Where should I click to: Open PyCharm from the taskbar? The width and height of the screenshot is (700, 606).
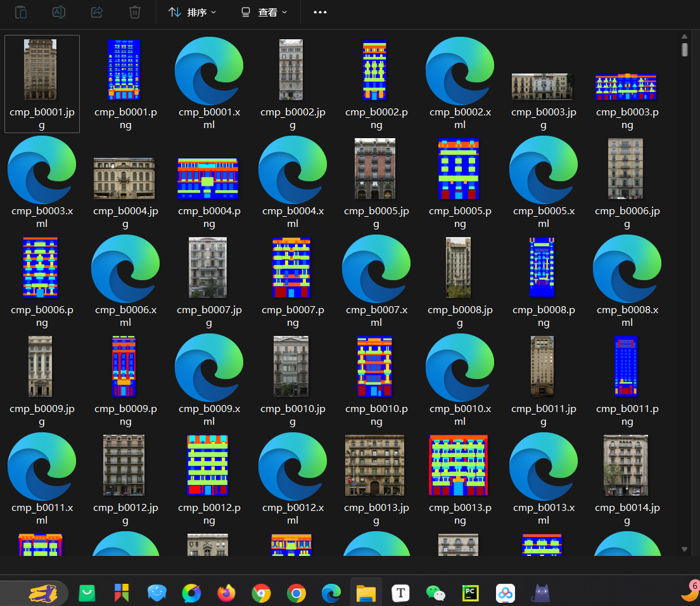click(470, 593)
